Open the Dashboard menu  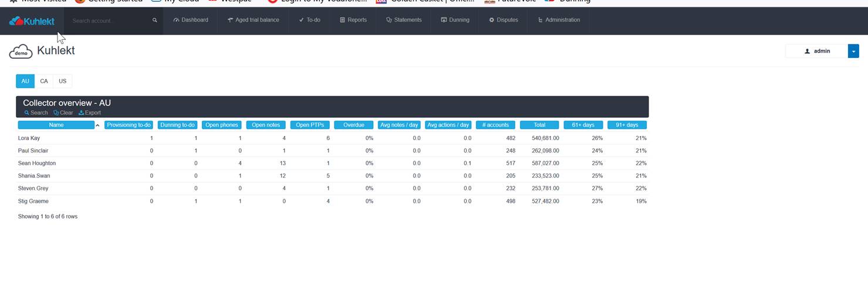(191, 20)
